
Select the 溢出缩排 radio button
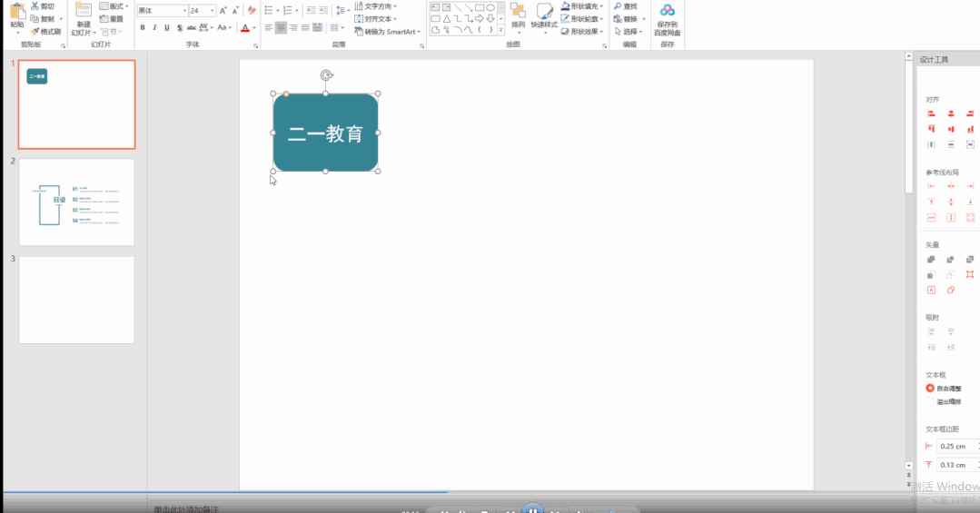pyautogui.click(x=930, y=402)
